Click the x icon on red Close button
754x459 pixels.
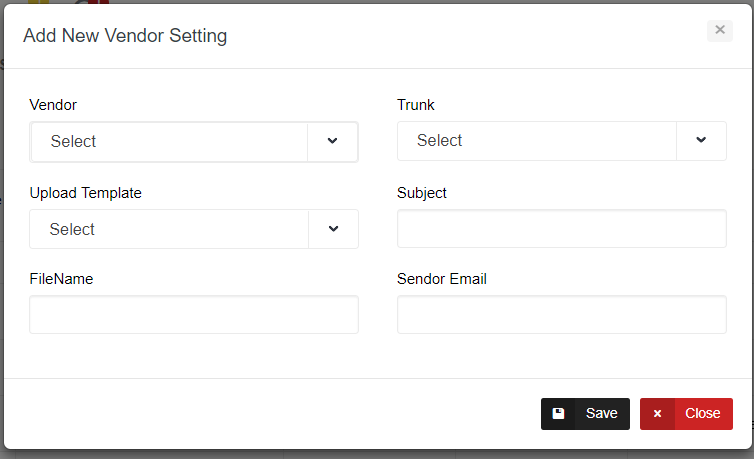(x=657, y=414)
